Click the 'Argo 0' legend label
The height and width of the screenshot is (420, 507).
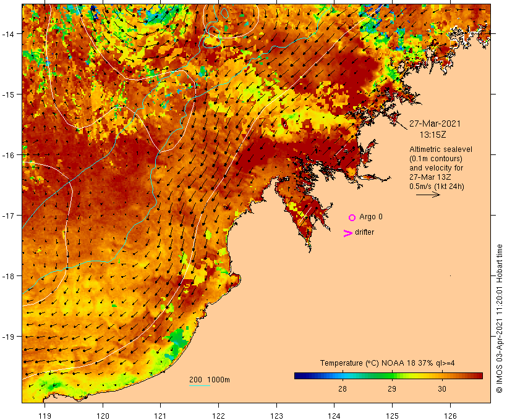[371, 217]
